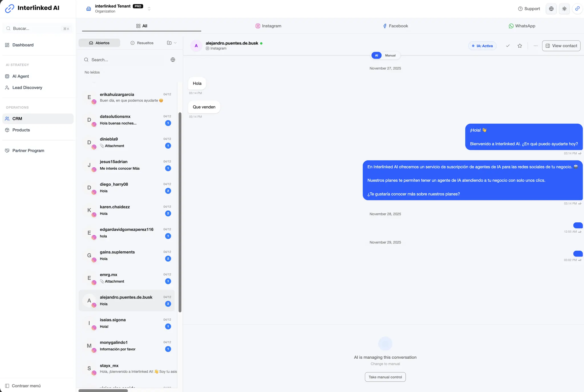The width and height of the screenshot is (584, 392).
Task: Open the chevron dropdown beside folder icon
Action: (175, 43)
